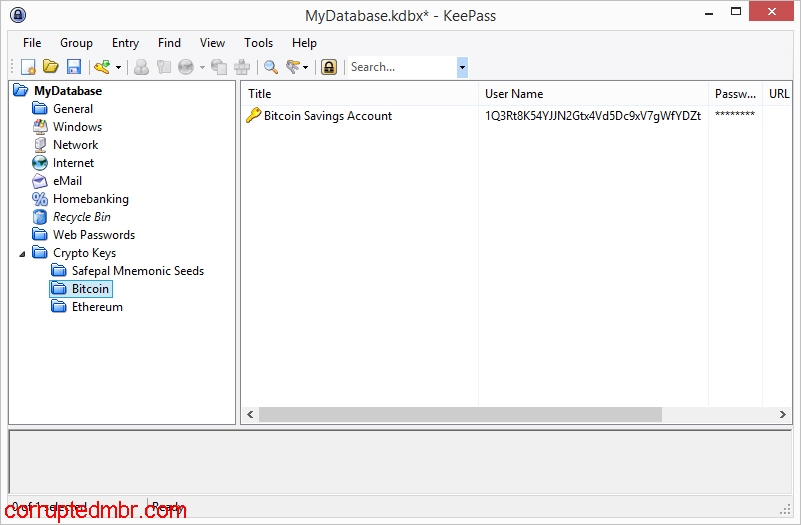Click the Add Entry key icon
The image size is (801, 525).
tap(102, 66)
